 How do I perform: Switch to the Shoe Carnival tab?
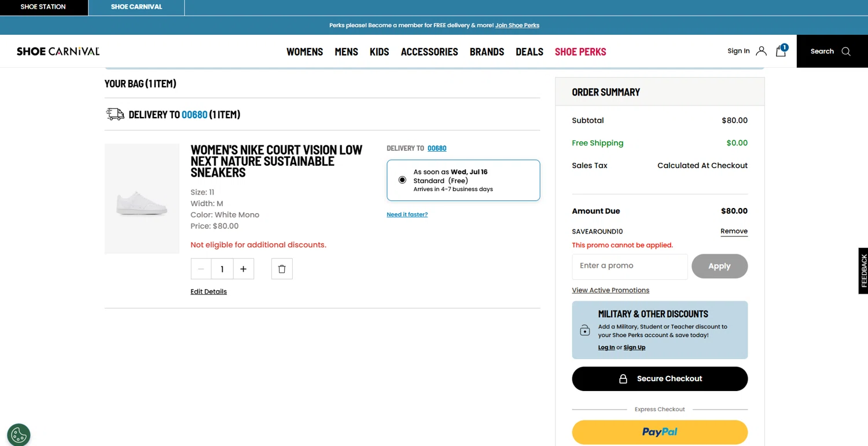click(x=137, y=7)
